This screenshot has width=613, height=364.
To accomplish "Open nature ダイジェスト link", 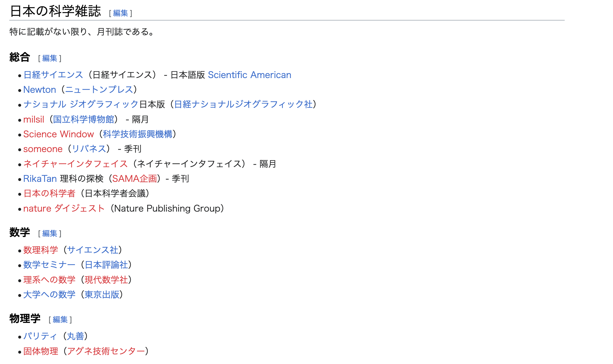I will 64,208.
